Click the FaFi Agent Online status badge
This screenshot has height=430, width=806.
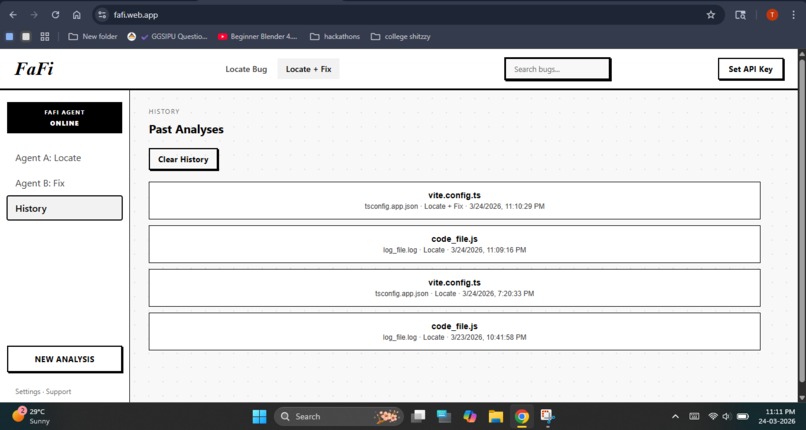(x=64, y=118)
